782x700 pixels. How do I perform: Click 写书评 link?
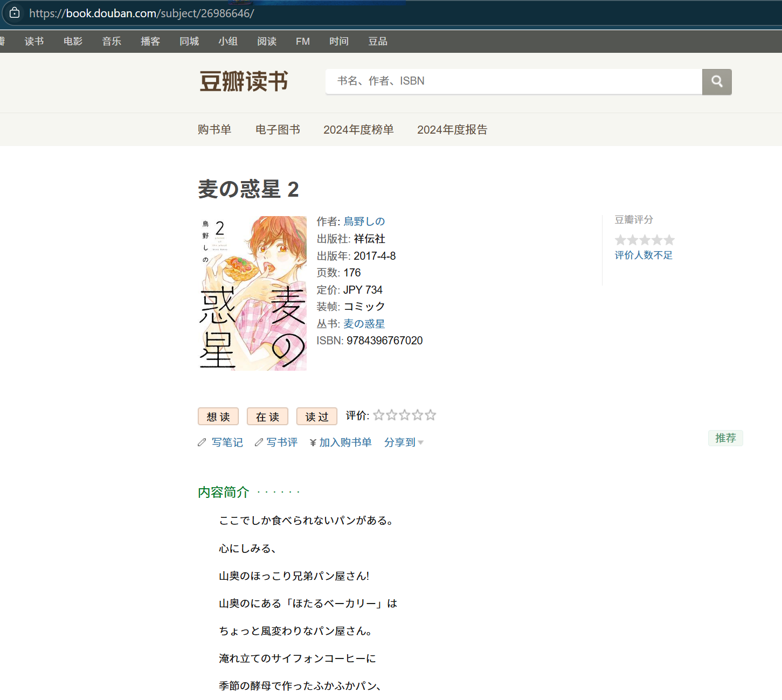click(282, 442)
